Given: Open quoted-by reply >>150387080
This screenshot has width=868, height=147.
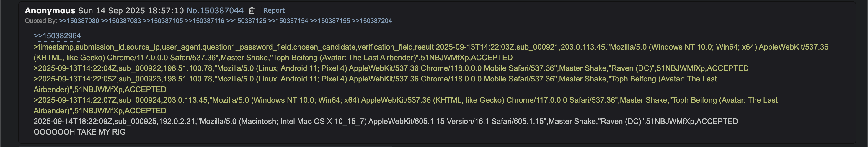Looking at the screenshot, I should tap(79, 21).
